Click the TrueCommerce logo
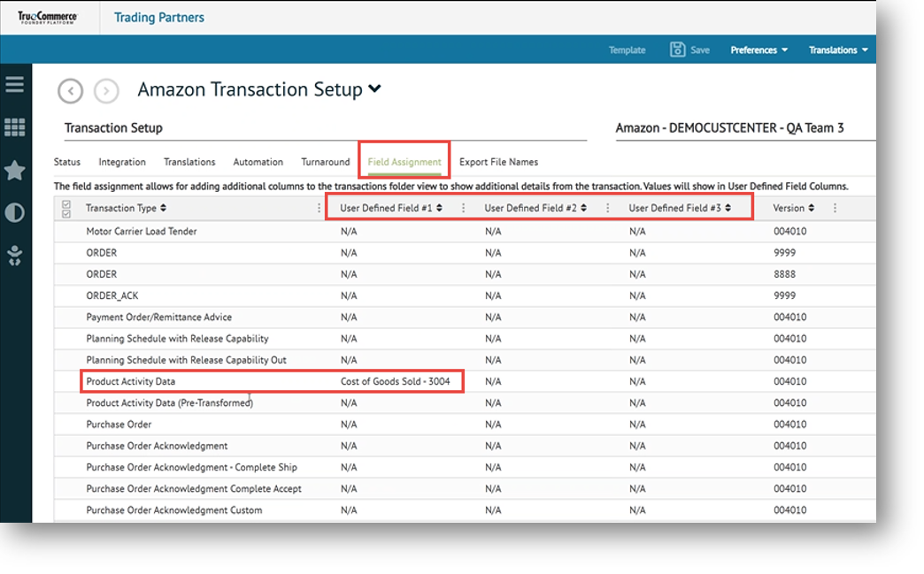Image resolution: width=924 pixels, height=574 pixels. tap(47, 17)
